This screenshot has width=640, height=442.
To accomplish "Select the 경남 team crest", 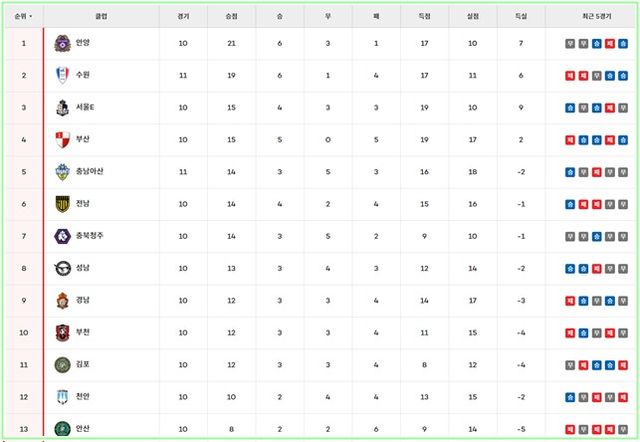I will pos(63,300).
